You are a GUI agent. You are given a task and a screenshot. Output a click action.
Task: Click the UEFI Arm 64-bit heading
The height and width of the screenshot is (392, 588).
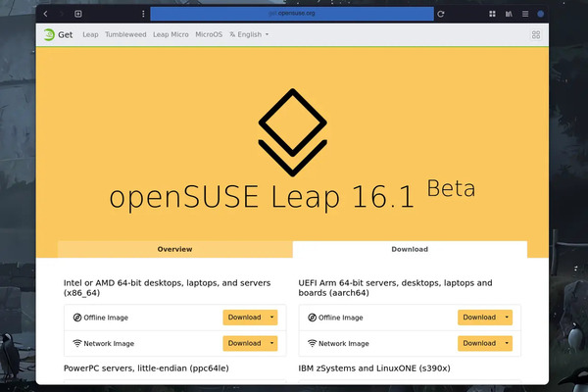[395, 288]
